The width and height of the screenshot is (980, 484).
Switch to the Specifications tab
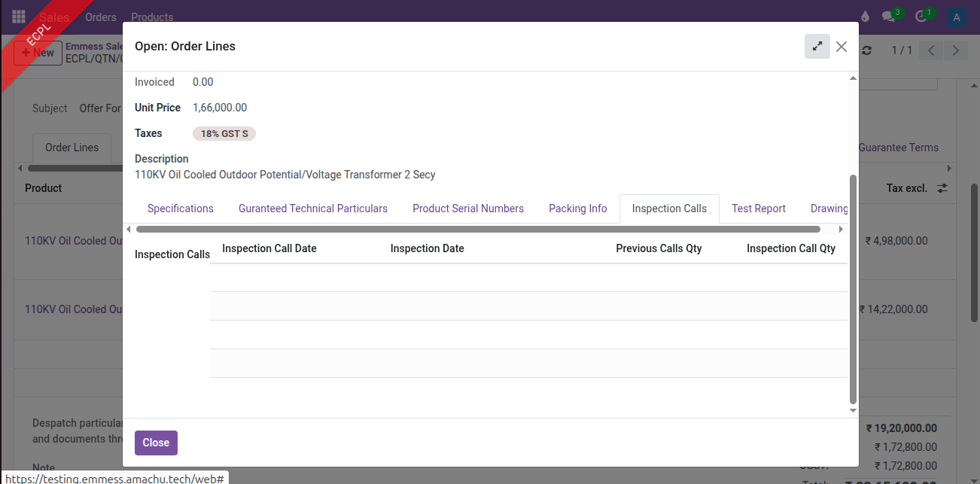[180, 209]
